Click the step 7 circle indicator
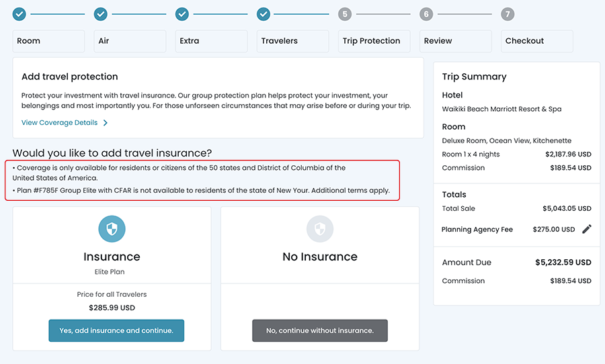Viewport: 605px width, 364px height. coord(508,13)
